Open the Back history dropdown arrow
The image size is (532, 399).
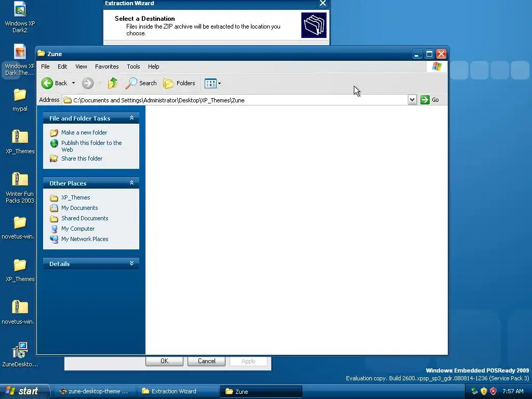tap(73, 83)
